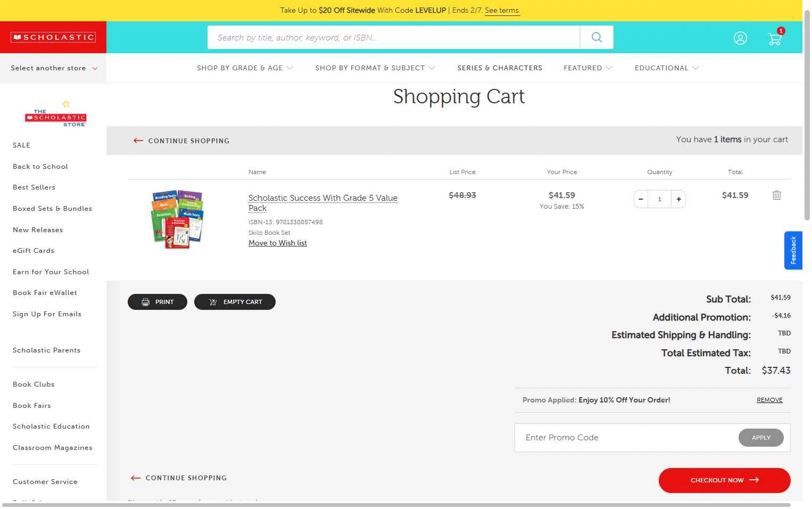
Task: Click the Checkout Now button
Action: 724,480
